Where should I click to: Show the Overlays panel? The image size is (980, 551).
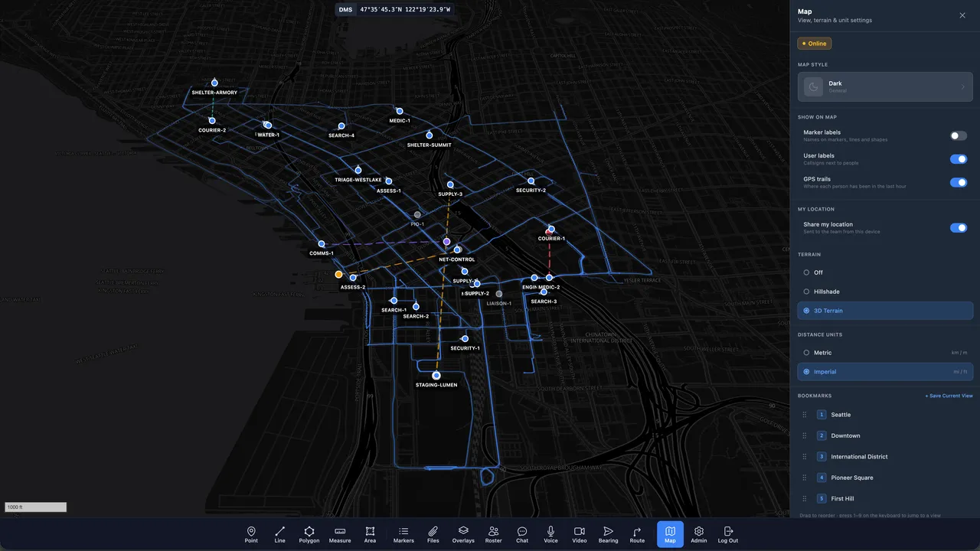(463, 534)
